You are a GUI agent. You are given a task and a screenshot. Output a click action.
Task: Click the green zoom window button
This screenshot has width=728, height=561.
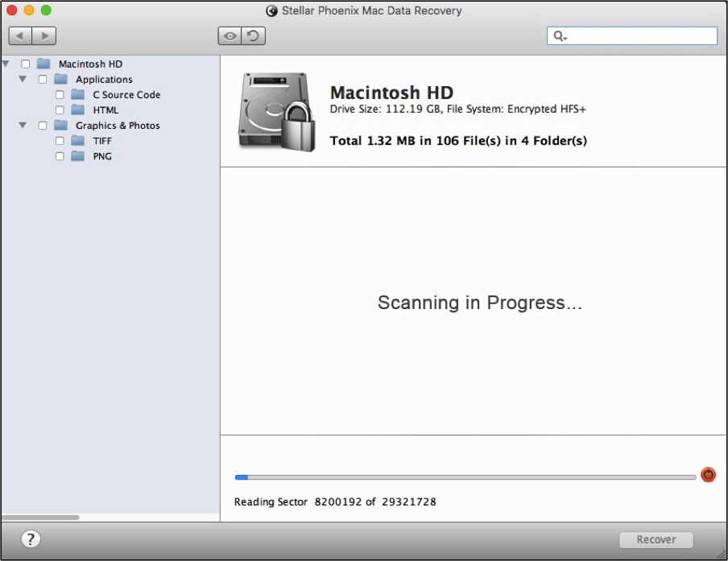tap(46, 10)
